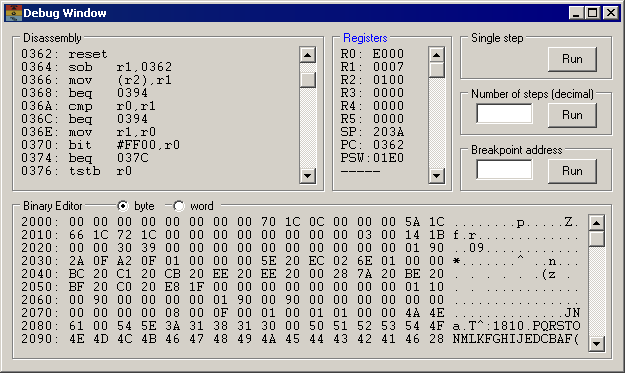625x373 pixels.
Task: Focus the Number of steps input field
Action: (x=504, y=114)
